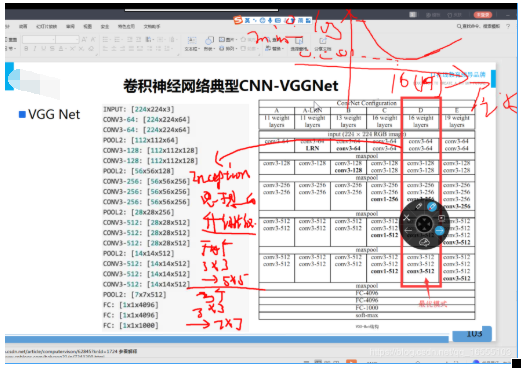The image size is (522, 368).
Task: Toggle Strikethrough formatting in the ribbon
Action: (x=52, y=49)
